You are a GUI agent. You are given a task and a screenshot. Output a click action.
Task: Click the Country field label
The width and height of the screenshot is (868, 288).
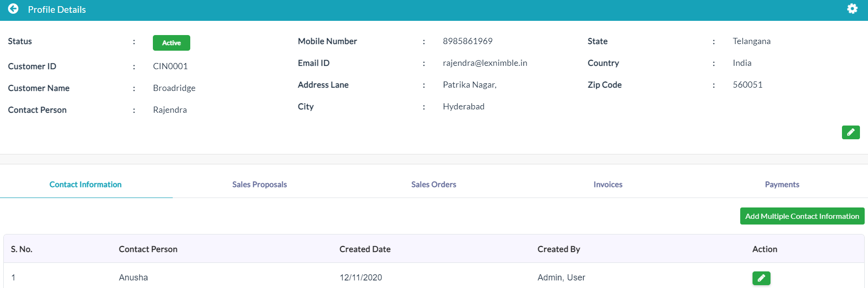(603, 63)
